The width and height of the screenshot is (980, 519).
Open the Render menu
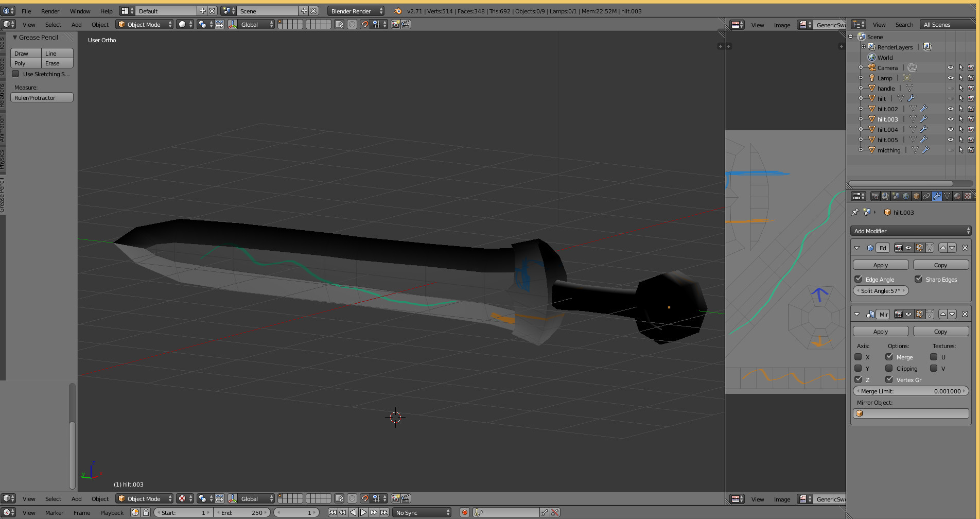click(50, 11)
